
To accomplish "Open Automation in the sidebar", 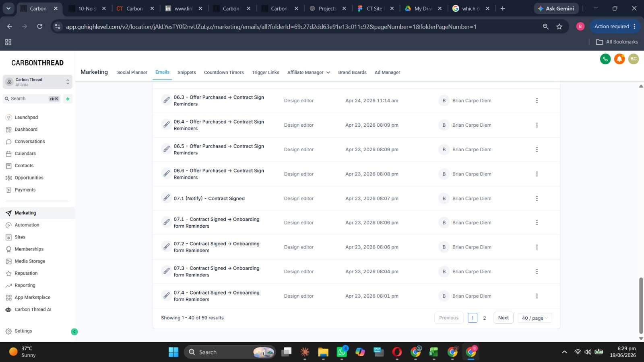I will [x=27, y=225].
